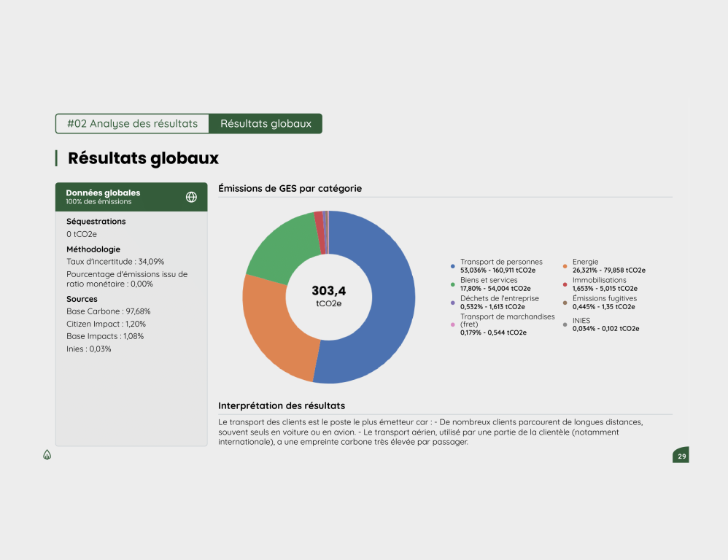Click the green legend dot for Biens et services
Screen dimensions: 728x560
pos(453,284)
